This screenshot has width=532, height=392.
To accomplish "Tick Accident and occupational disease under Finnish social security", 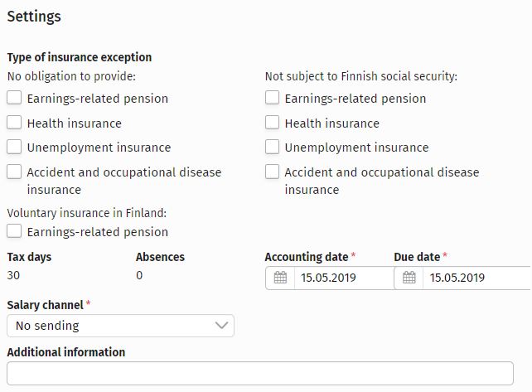I will 272,172.
